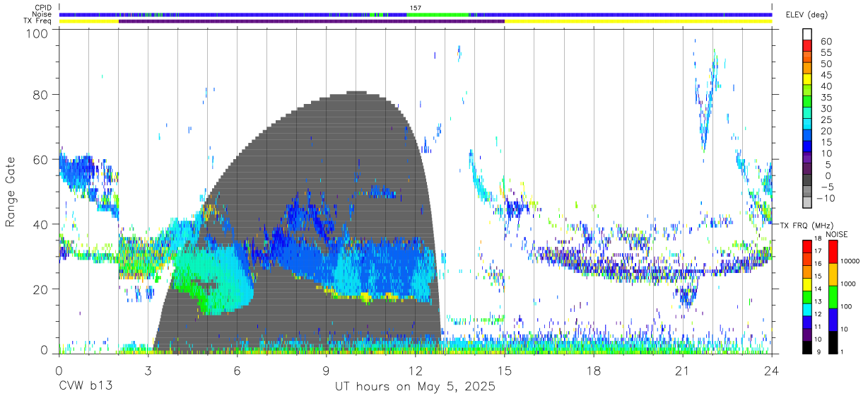Image resolution: width=868 pixels, height=401 pixels.
Task: Click the 'UT hours on May 5, 2025' axis title
Action: click(415, 387)
